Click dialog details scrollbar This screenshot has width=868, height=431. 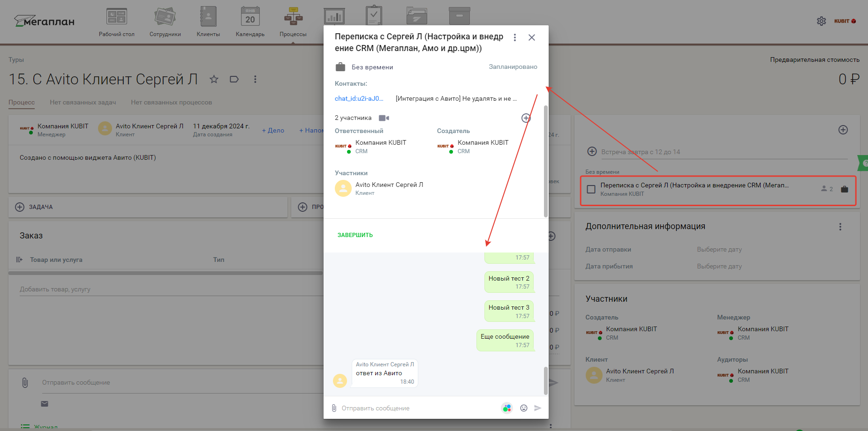tap(545, 161)
